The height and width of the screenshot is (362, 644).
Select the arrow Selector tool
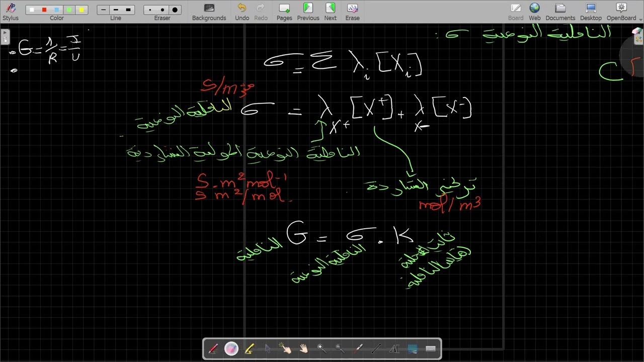[x=267, y=348]
